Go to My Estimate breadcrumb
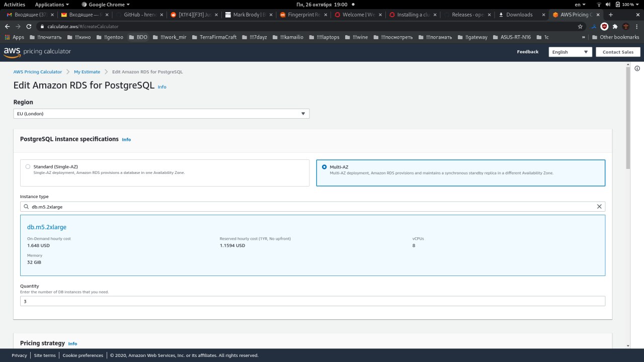 (x=87, y=72)
